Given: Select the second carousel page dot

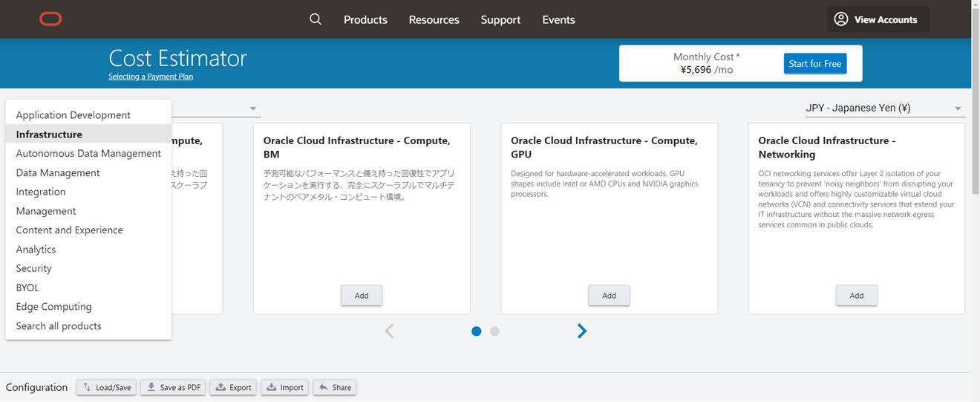Looking at the screenshot, I should [x=495, y=331].
